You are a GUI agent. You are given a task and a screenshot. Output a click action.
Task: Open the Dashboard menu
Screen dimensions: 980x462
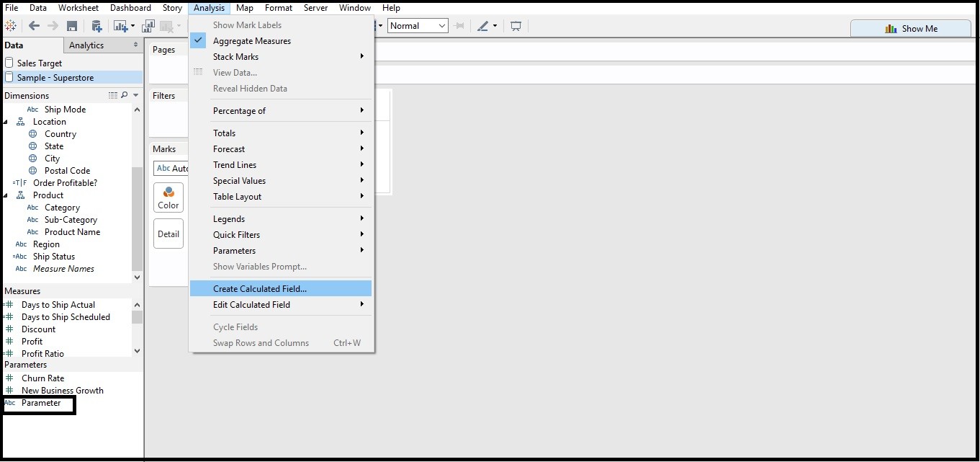point(130,8)
